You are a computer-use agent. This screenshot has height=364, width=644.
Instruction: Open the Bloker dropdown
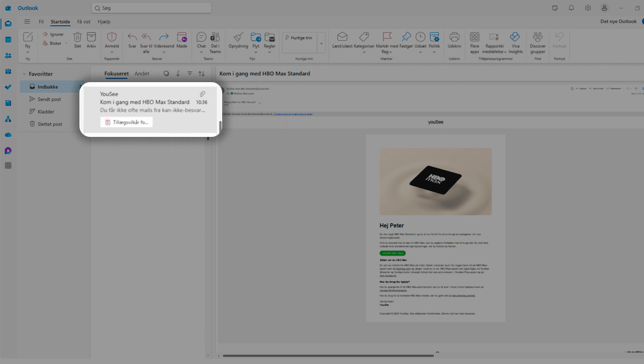(x=66, y=43)
